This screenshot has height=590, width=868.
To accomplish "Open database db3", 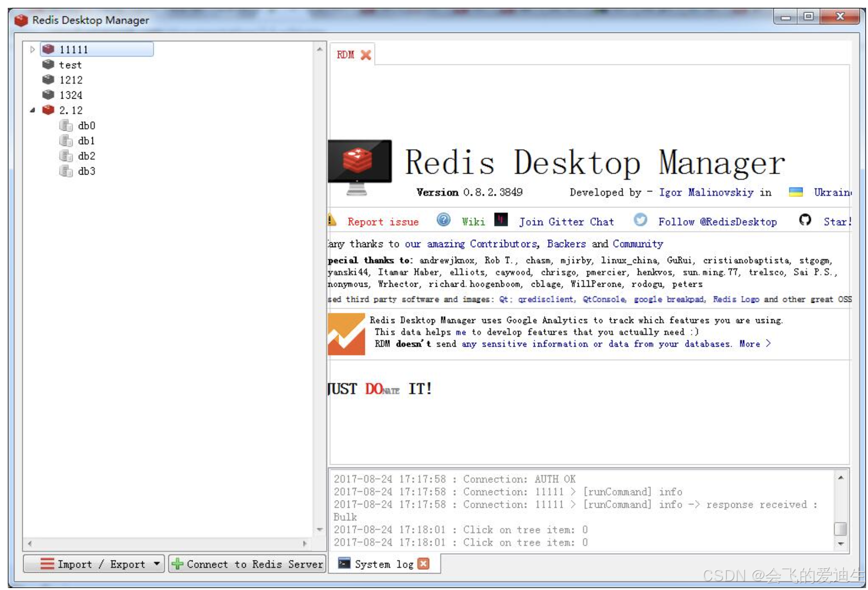I will [x=87, y=171].
